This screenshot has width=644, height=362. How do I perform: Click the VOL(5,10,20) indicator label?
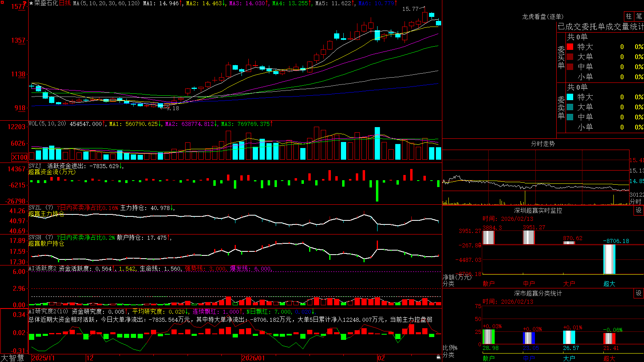click(x=47, y=124)
